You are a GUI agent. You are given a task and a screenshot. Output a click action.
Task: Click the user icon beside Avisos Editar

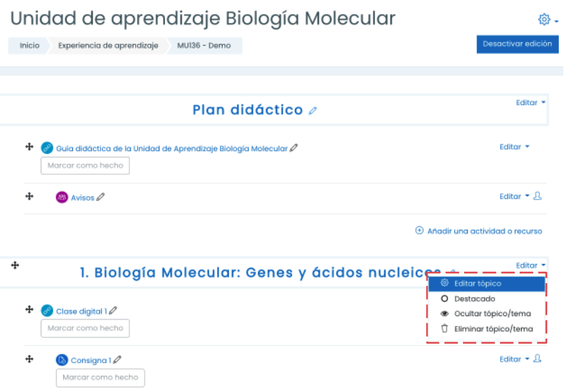point(537,196)
